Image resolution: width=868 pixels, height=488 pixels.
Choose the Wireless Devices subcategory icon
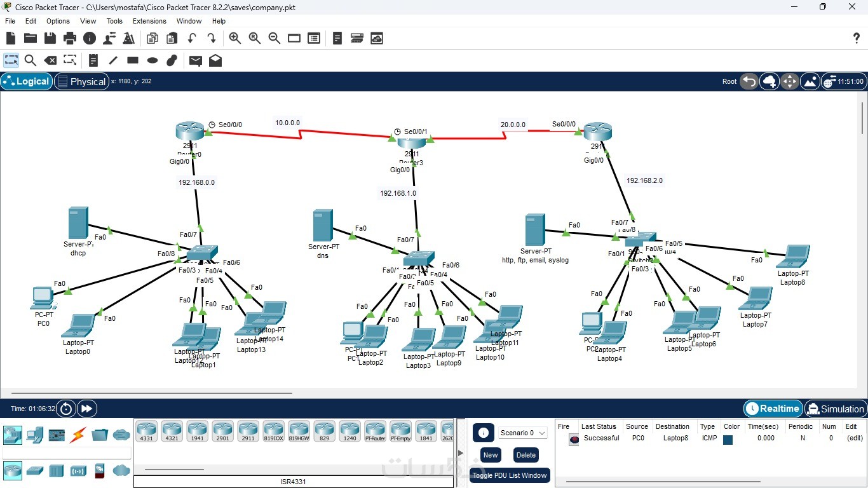coord(78,471)
